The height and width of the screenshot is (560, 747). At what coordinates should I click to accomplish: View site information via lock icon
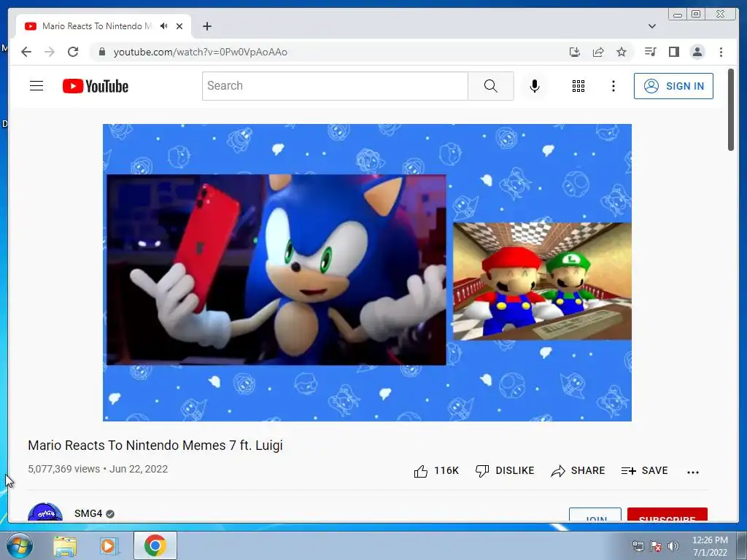tap(101, 52)
